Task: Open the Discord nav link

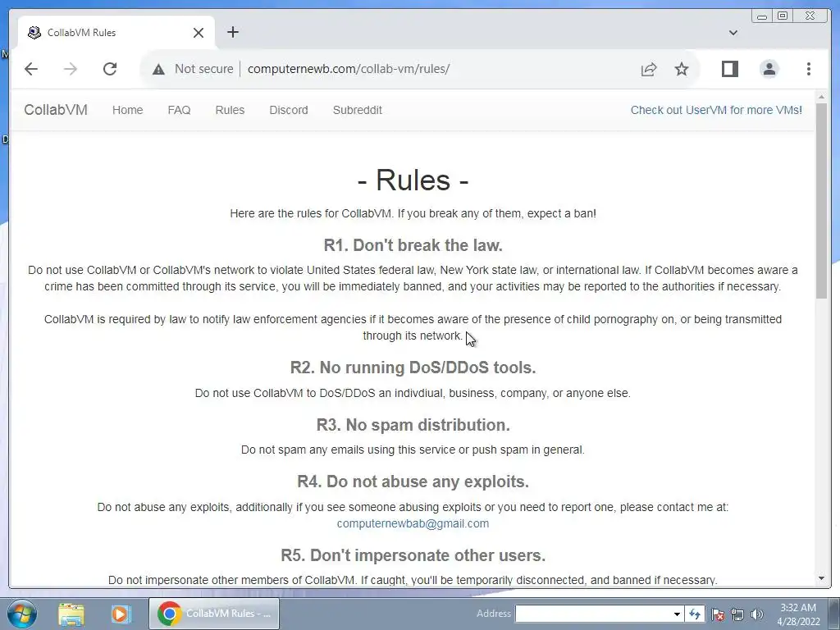Action: [289, 110]
